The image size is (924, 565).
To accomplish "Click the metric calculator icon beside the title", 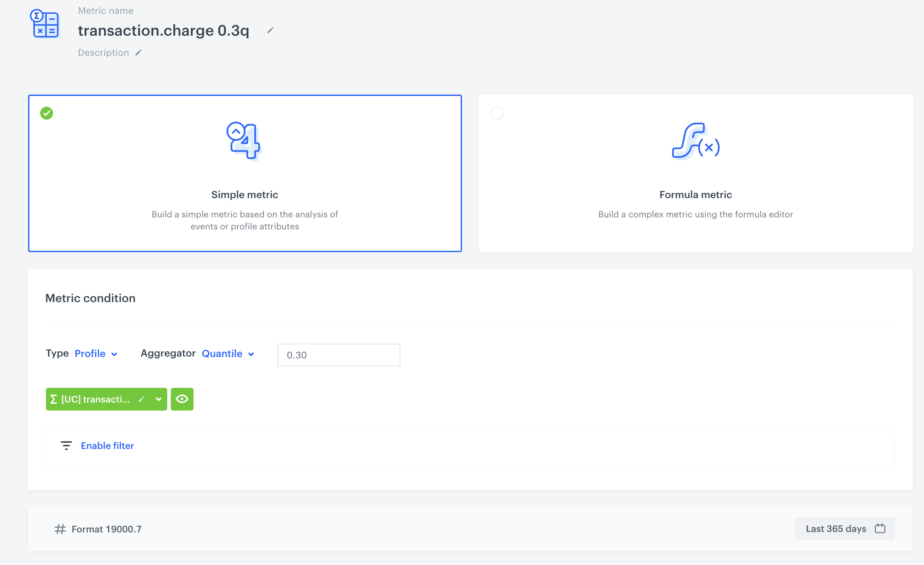I will pyautogui.click(x=45, y=24).
